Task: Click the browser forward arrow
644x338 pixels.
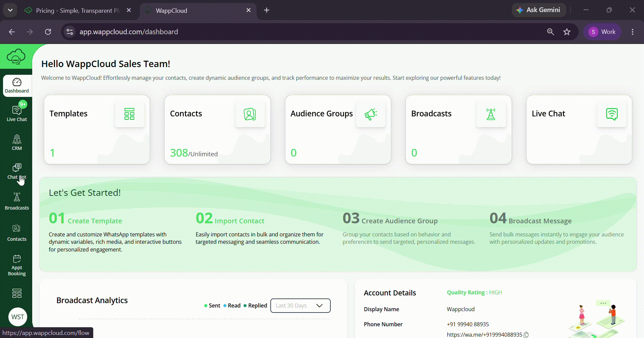Action: pyautogui.click(x=30, y=32)
